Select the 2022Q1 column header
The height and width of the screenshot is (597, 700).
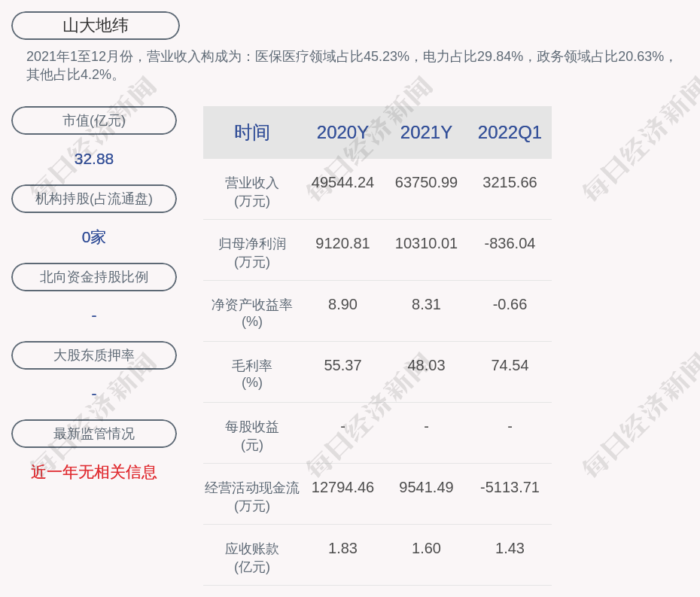[510, 132]
